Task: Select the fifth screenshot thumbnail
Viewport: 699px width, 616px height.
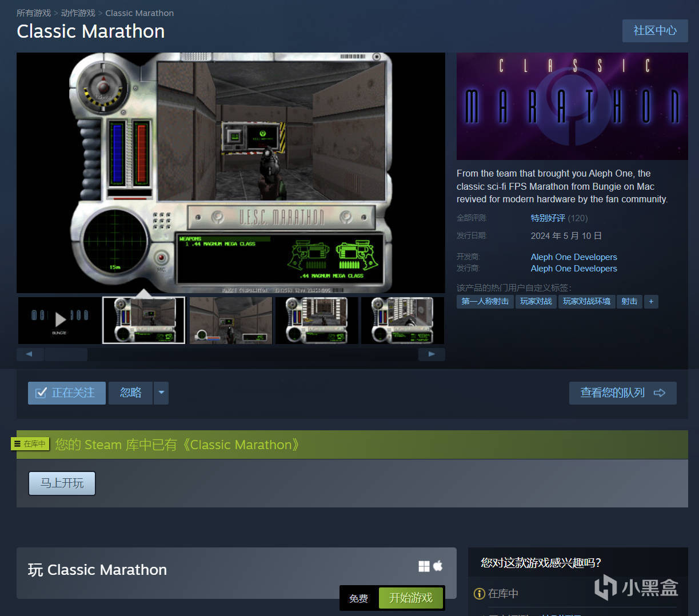Action: click(402, 320)
